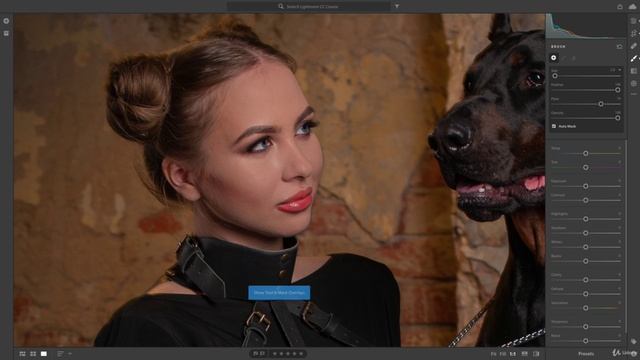This screenshot has height=360, width=640.
Task: Adjust the Feather slider handle
Action: pos(618,90)
